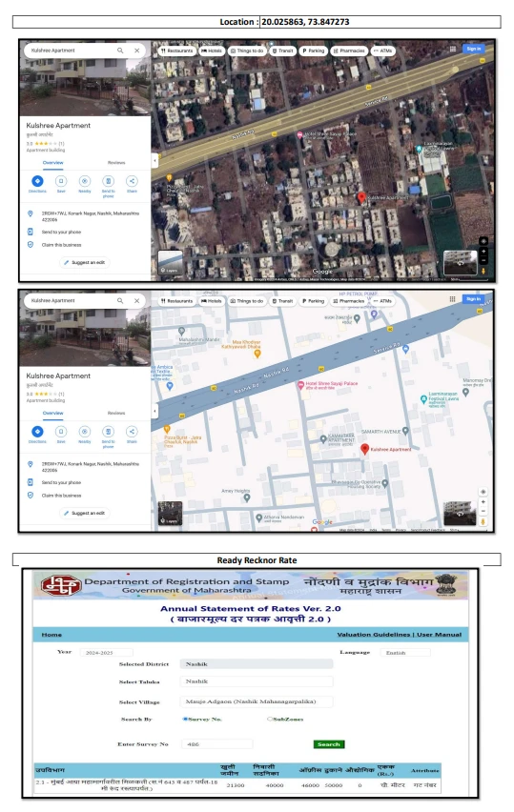Viewport: 514px width, 812px height.
Task: Open the Select Village dropdown
Action: click(x=256, y=701)
